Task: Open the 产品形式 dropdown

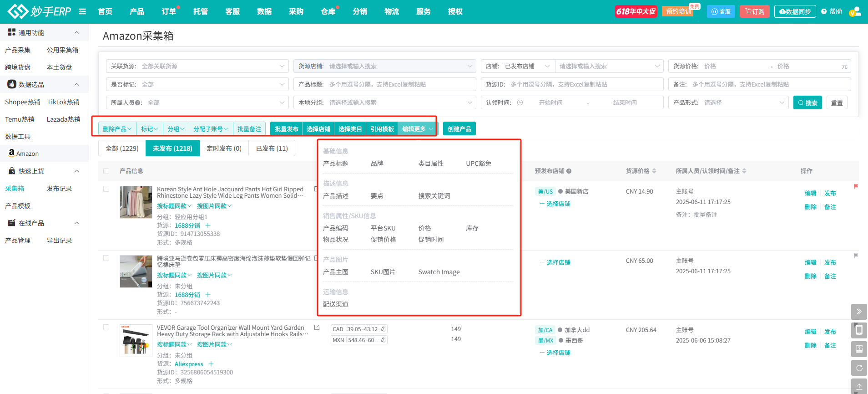Action: click(x=728, y=102)
